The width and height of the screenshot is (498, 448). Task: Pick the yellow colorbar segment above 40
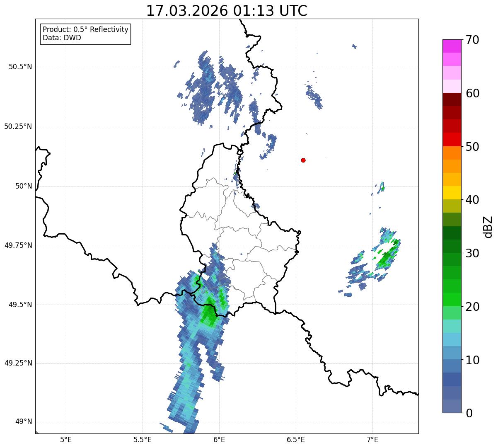[x=452, y=193]
